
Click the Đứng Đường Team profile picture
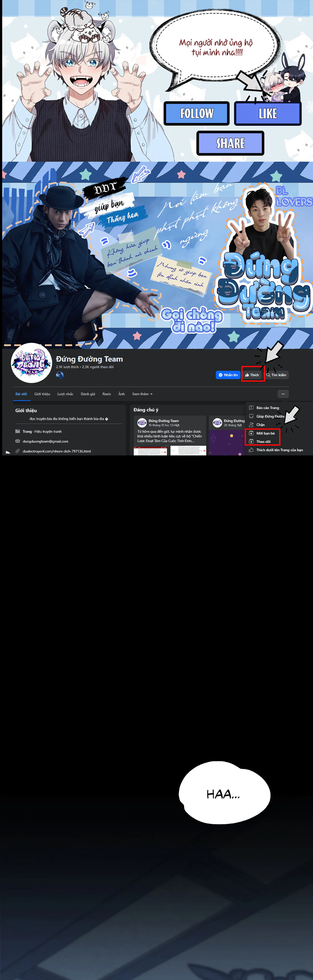coord(31,363)
